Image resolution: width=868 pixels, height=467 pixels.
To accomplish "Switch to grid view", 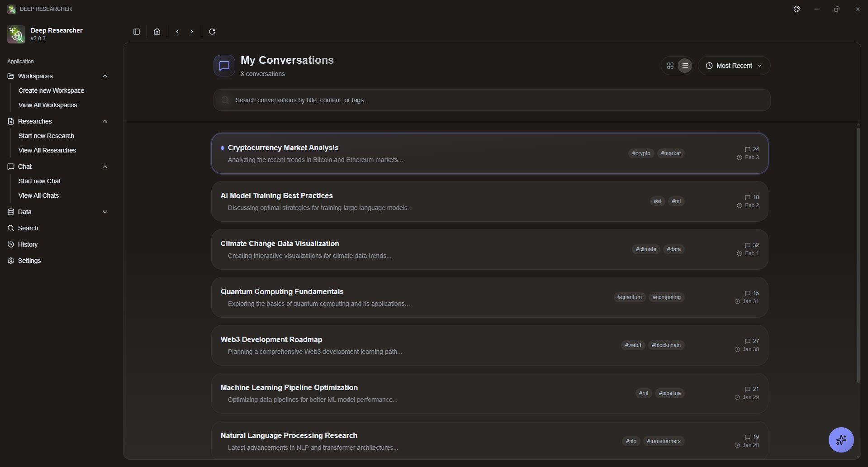I will click(670, 66).
